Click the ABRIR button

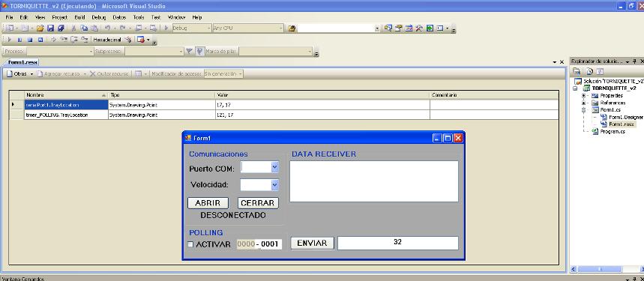click(x=208, y=203)
